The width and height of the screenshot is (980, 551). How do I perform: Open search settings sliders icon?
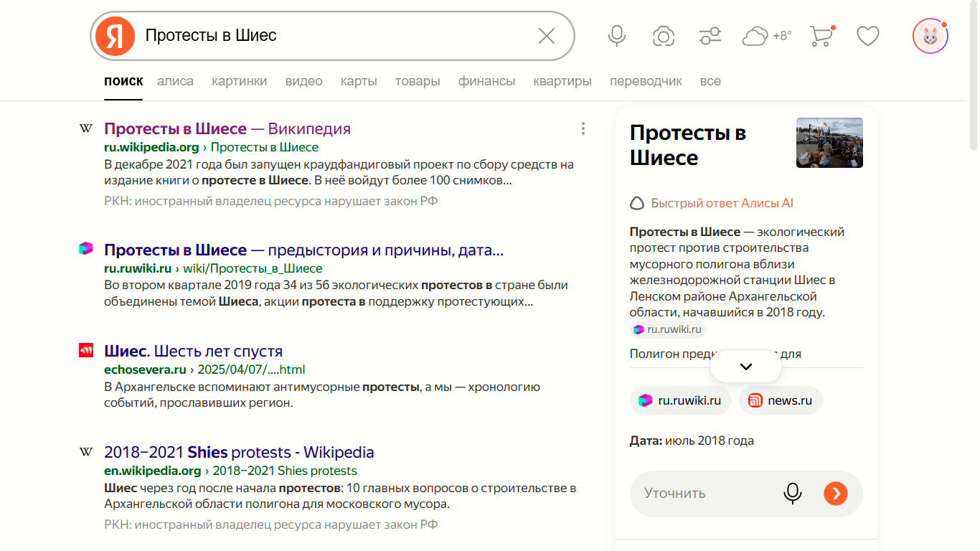click(710, 36)
